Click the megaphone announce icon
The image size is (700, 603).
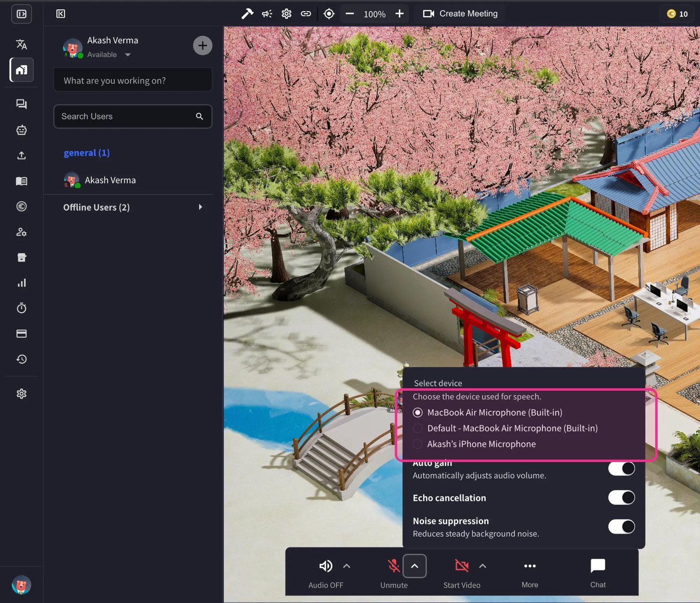267,14
